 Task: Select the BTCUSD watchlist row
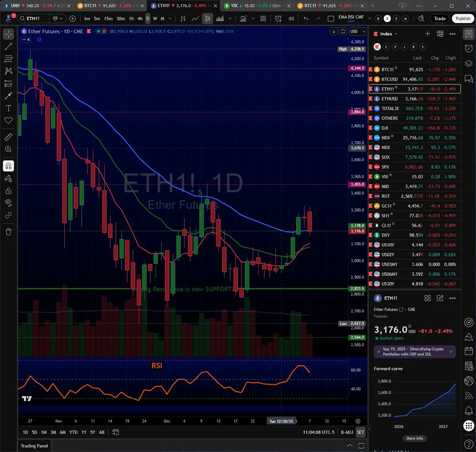click(415, 79)
